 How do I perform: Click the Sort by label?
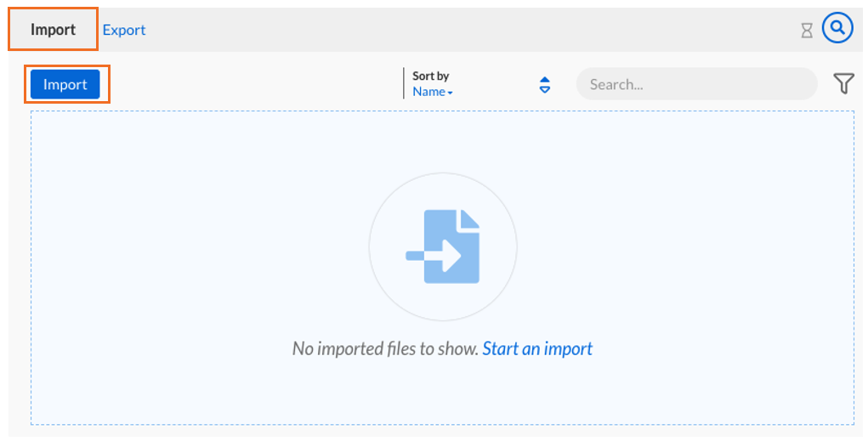point(431,76)
